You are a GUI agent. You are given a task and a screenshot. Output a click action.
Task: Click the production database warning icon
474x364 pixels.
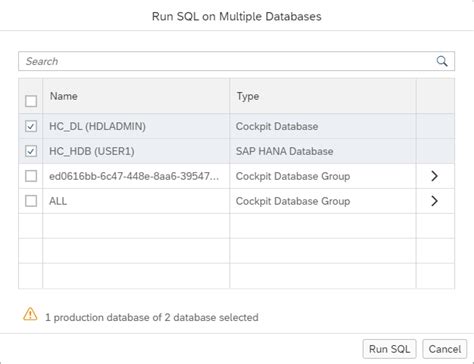[30, 314]
